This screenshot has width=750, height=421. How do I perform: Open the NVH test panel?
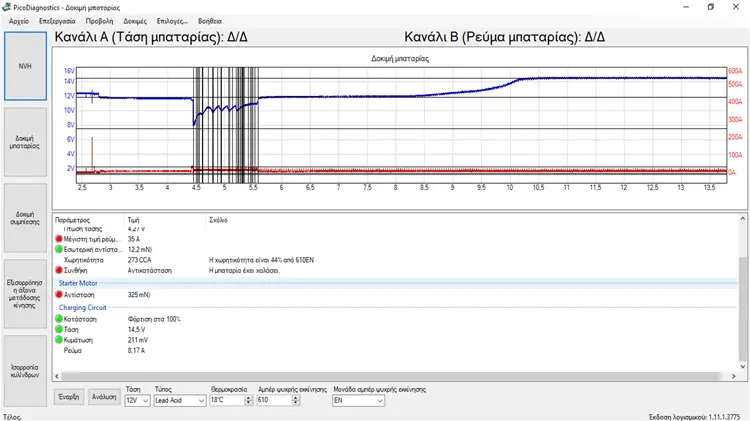click(x=25, y=66)
